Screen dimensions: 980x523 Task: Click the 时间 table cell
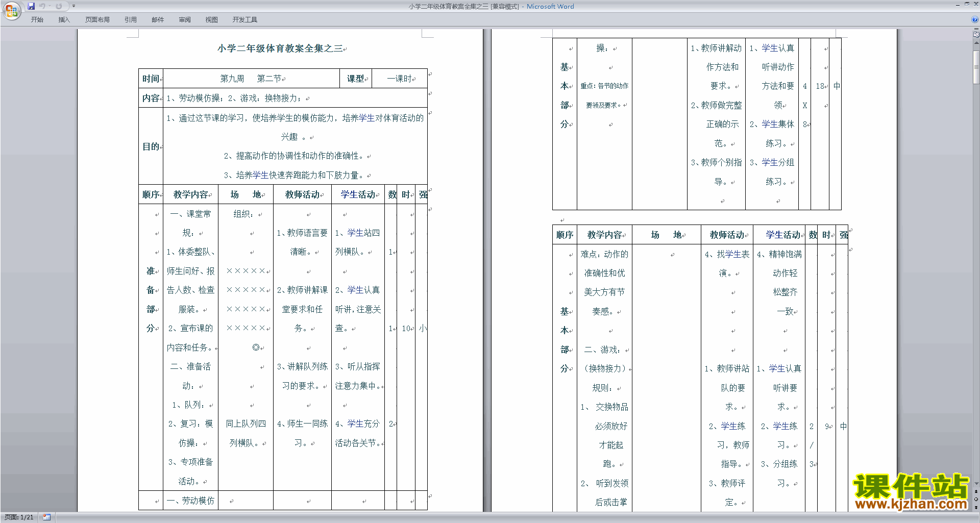[x=151, y=79]
